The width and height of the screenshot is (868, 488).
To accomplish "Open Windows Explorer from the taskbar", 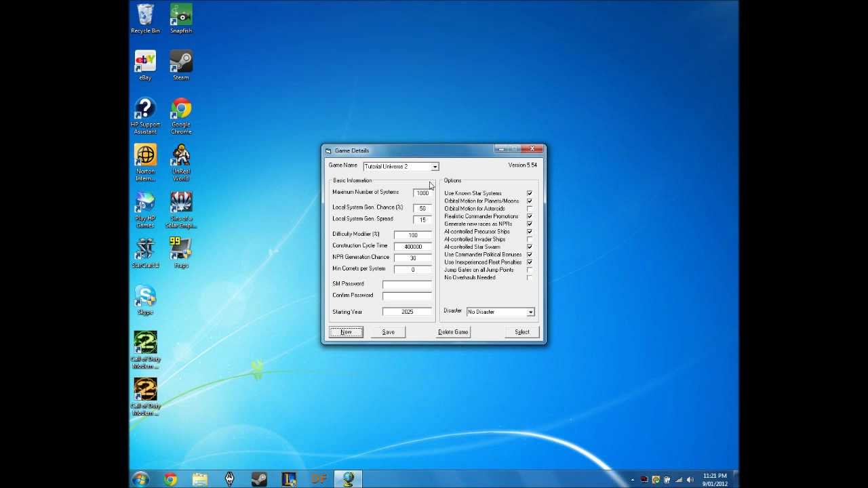I will pyautogui.click(x=200, y=479).
